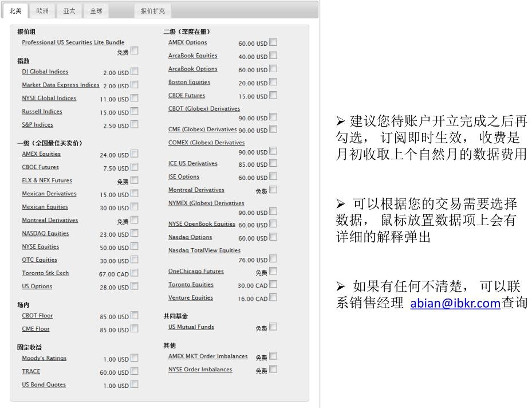Image resolution: width=532 pixels, height=408 pixels.
Task: Open the S&P Indices link
Action: pyautogui.click(x=37, y=124)
